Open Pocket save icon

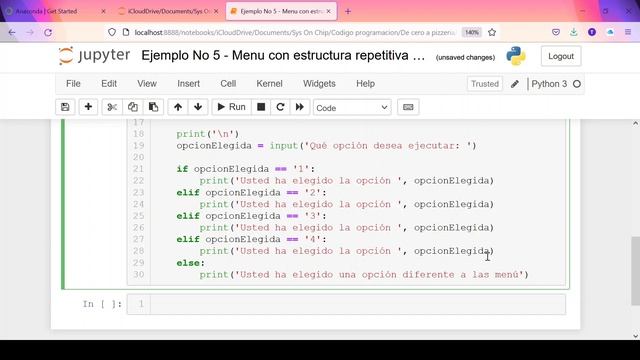(556, 32)
